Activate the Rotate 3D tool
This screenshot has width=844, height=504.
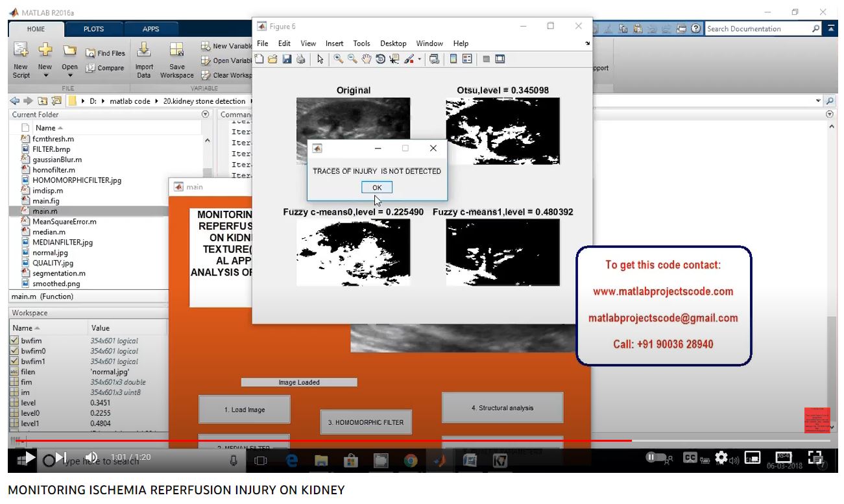[381, 59]
